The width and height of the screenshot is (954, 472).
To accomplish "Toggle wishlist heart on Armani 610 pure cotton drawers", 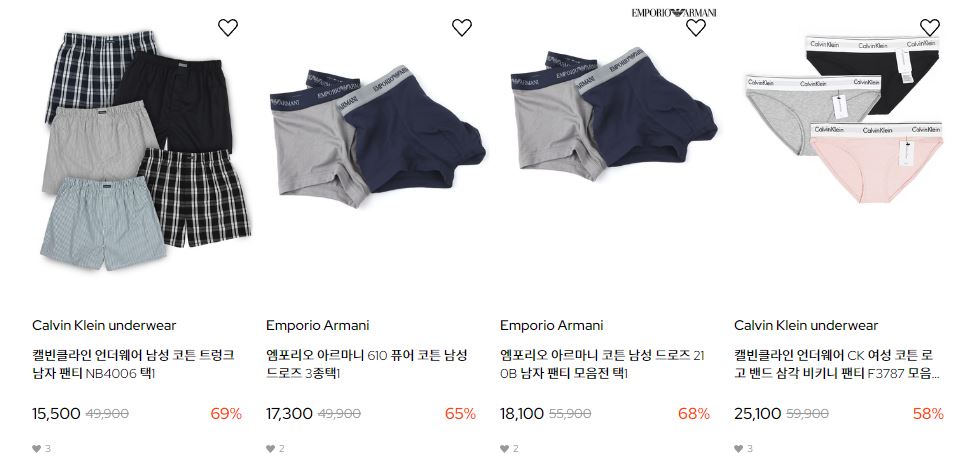I will point(462,27).
